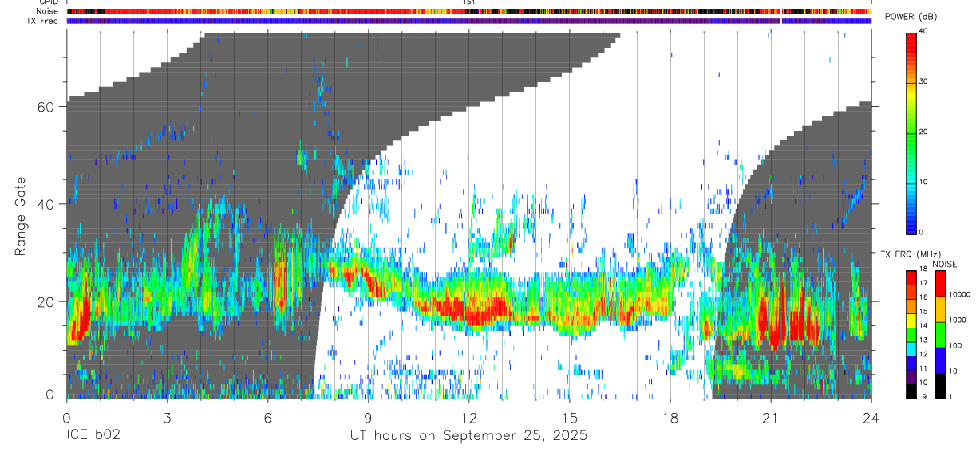Click the ICE b02 radar label
This screenshot has width=980, height=452.
pos(94,436)
